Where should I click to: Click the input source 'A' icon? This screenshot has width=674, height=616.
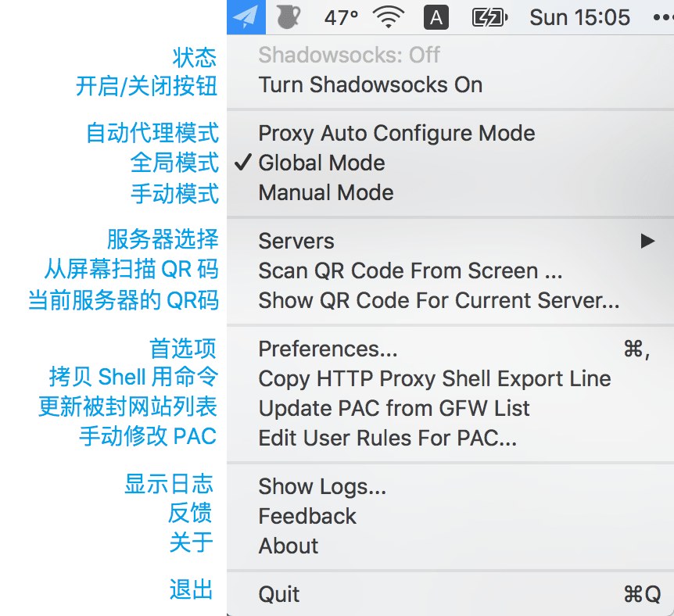coord(436,18)
